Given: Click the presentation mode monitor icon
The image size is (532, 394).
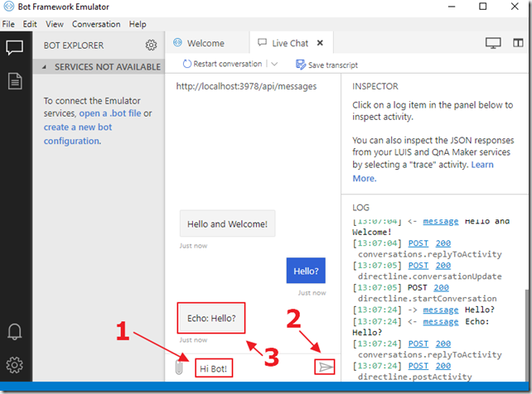Looking at the screenshot, I should 493,43.
